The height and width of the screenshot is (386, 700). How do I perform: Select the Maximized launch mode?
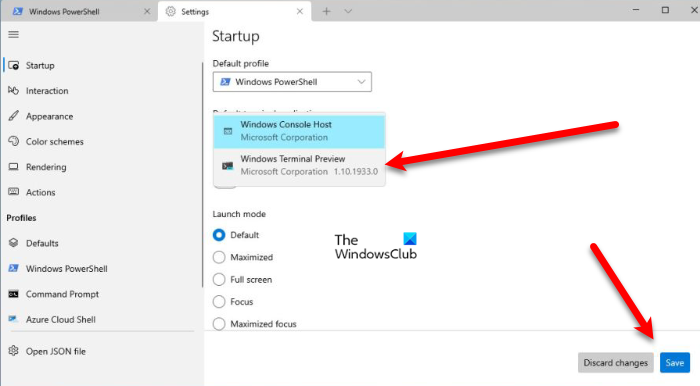tap(219, 257)
